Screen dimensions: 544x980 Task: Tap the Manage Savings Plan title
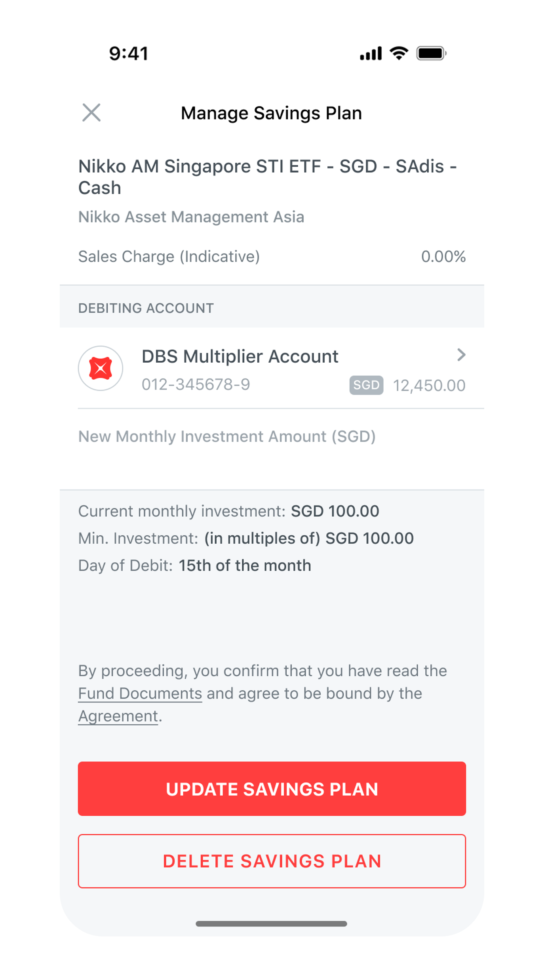(x=271, y=113)
